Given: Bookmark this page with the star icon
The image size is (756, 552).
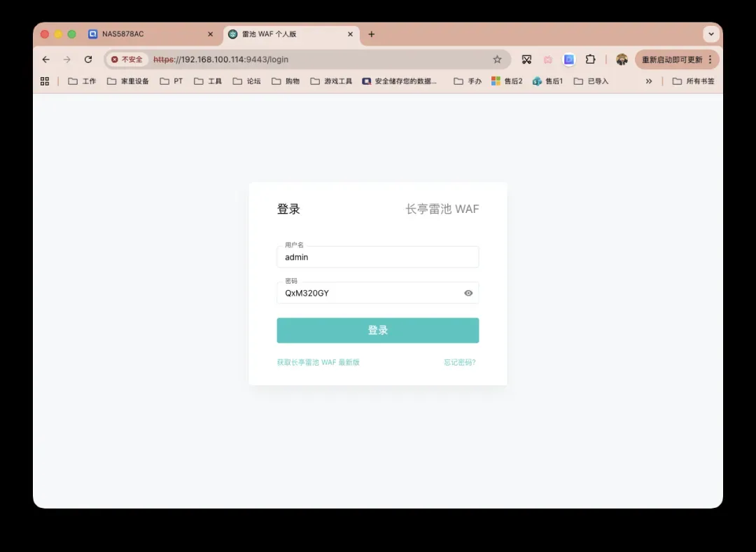Looking at the screenshot, I should (497, 60).
